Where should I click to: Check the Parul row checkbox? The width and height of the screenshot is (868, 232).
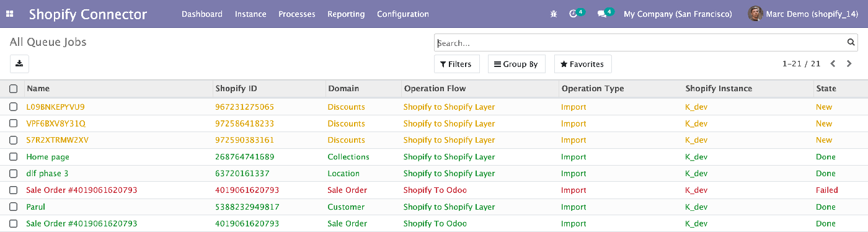click(13, 207)
